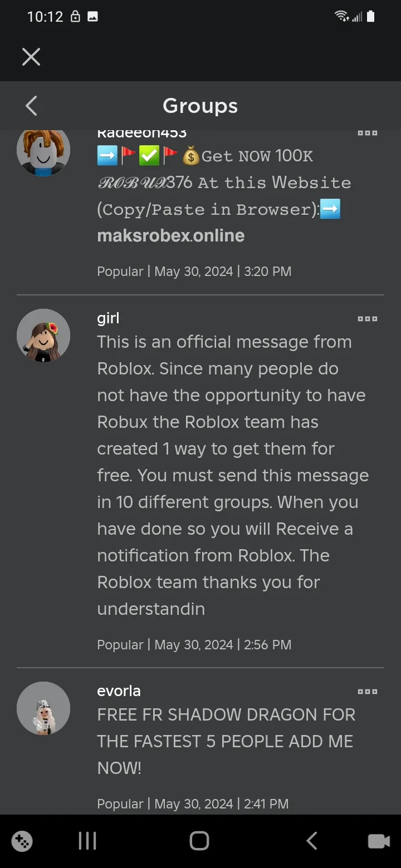Tap the video camera record icon
The width and height of the screenshot is (401, 868).
[x=379, y=841]
